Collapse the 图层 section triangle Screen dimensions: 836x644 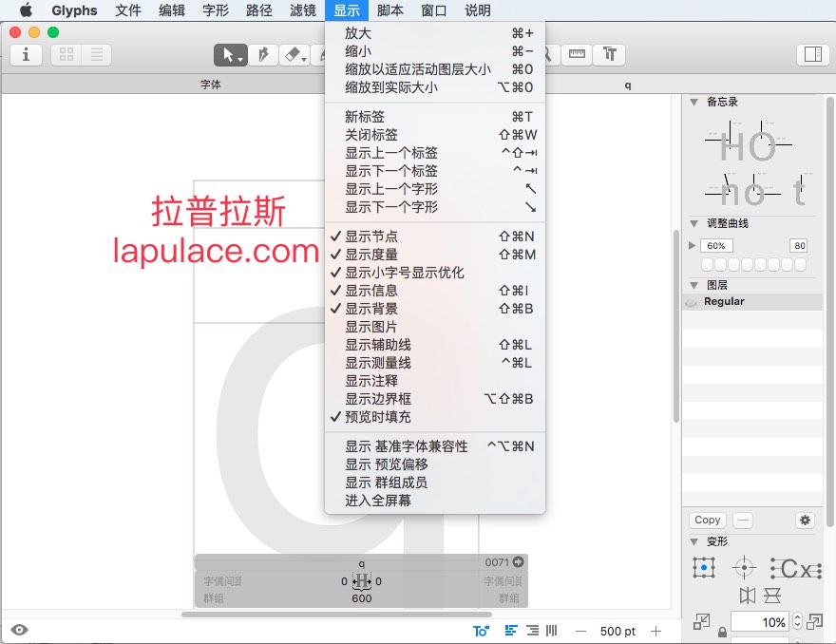[693, 285]
